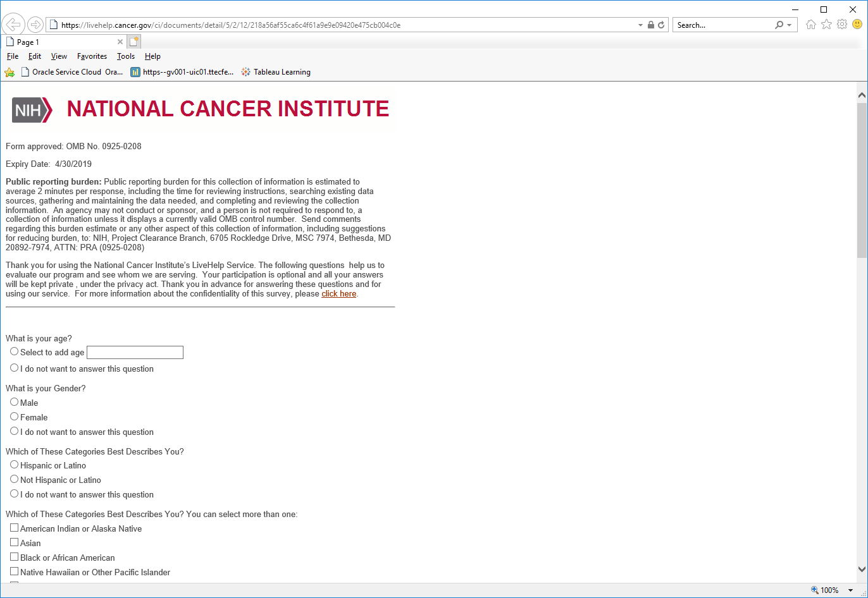Viewport: 868px width, 598px height.
Task: Choose not to answer the age question
Action: click(x=15, y=368)
